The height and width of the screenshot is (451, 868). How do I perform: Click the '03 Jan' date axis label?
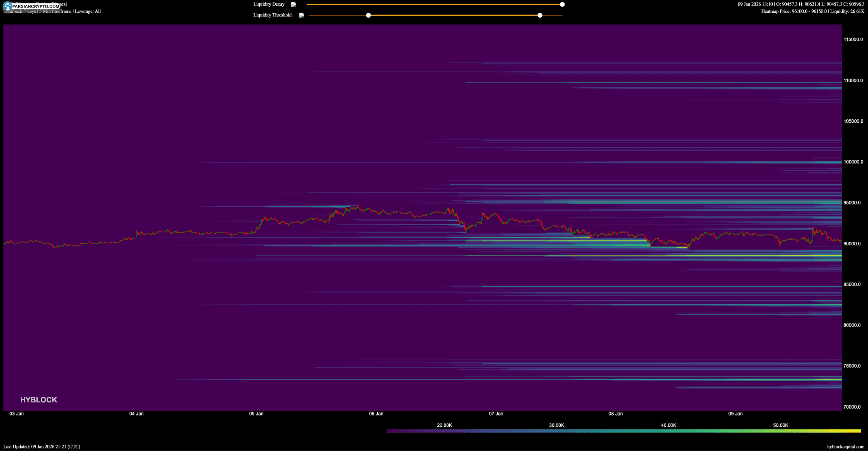pos(17,414)
